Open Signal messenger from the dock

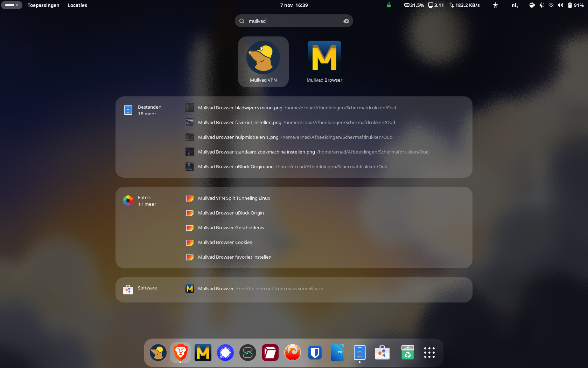click(225, 353)
